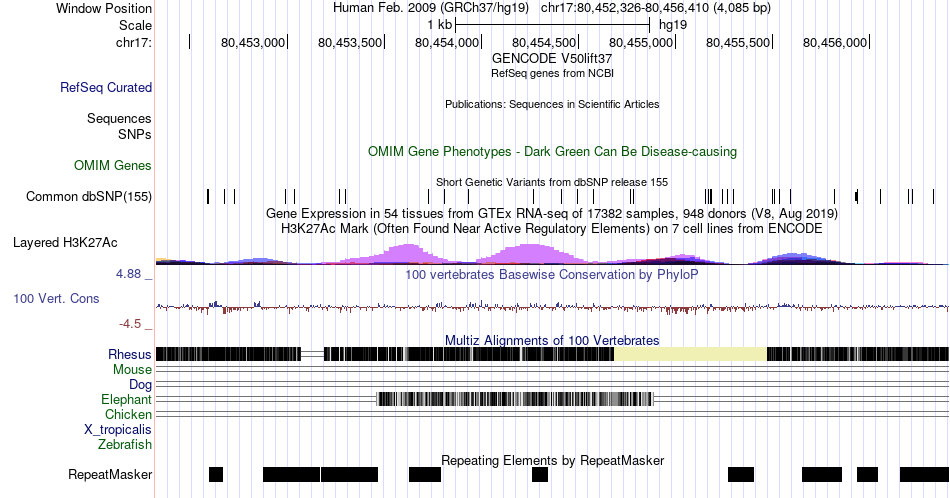This screenshot has width=950, height=498.
Task: Open the X_tropicalis species label
Action: point(118,430)
